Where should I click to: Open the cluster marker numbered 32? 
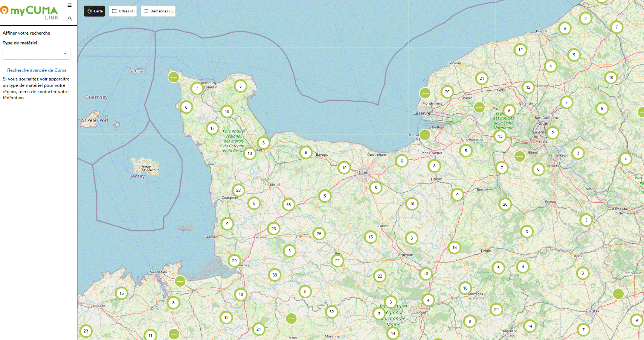pyautogui.click(x=331, y=312)
